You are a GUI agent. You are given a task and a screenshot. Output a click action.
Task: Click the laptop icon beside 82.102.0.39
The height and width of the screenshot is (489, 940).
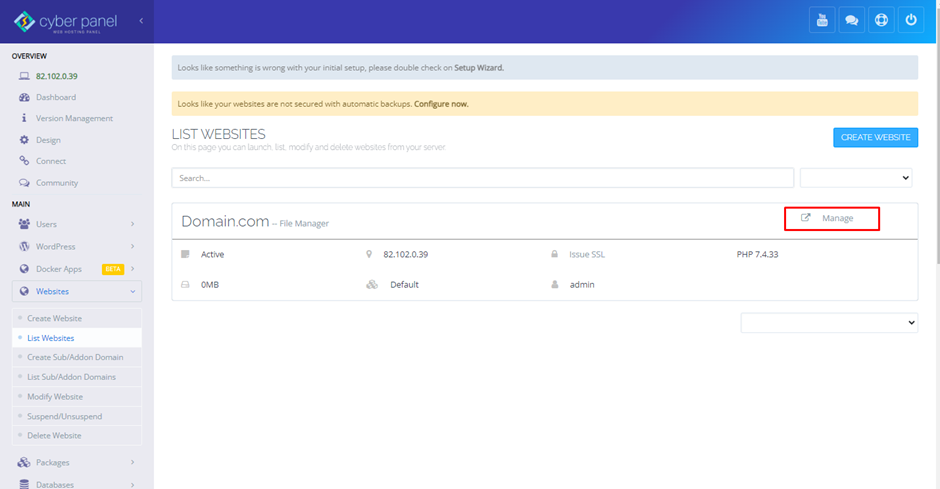24,76
